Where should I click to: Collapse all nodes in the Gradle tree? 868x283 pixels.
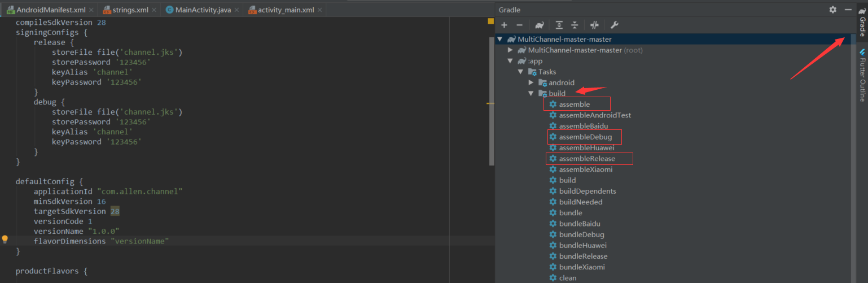click(575, 25)
